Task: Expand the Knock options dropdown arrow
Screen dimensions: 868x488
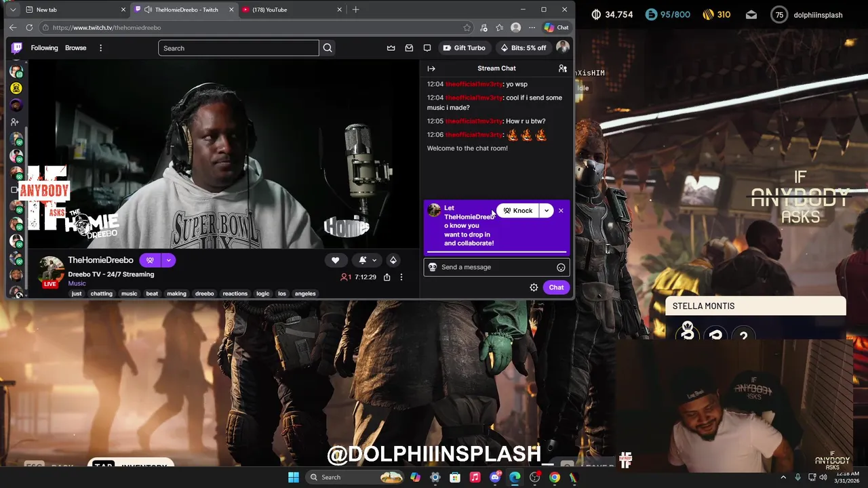Action: click(546, 211)
